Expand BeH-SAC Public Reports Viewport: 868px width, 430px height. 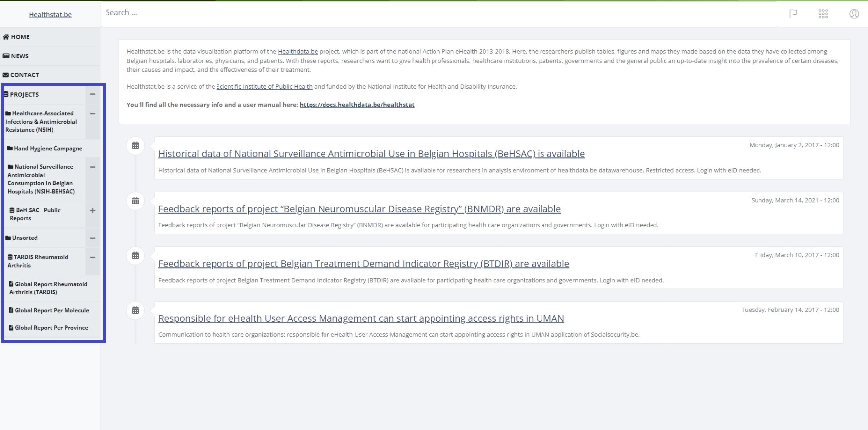coord(93,211)
